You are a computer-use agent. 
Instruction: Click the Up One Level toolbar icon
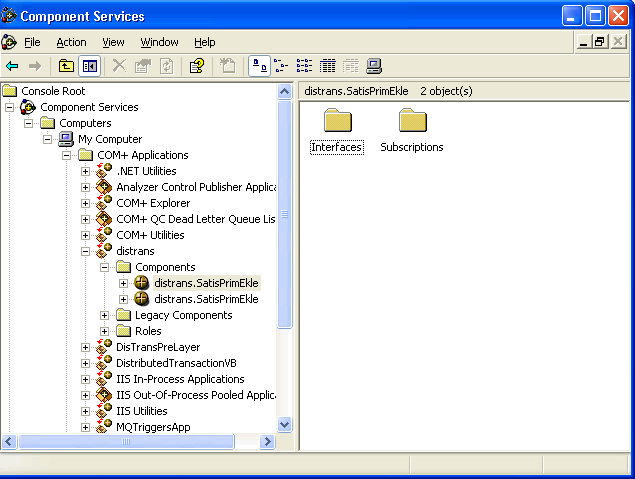66,66
